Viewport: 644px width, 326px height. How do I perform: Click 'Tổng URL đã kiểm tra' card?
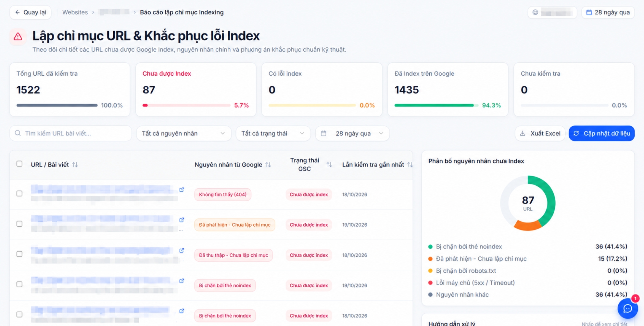pos(70,90)
